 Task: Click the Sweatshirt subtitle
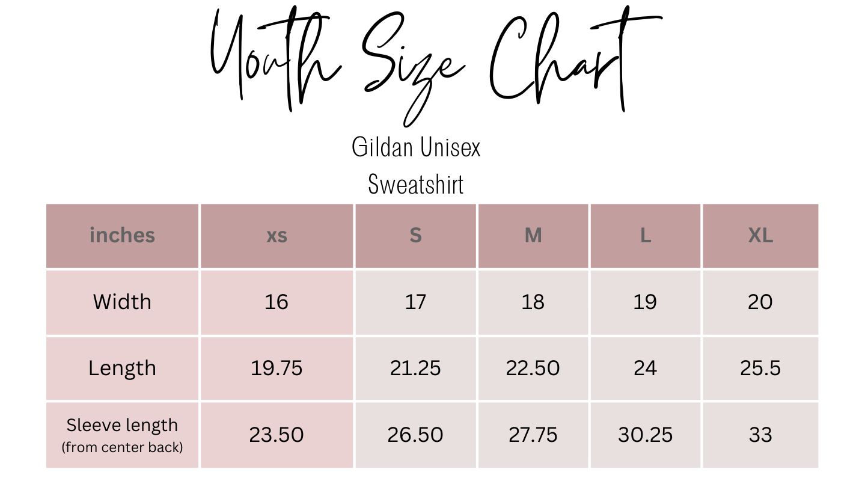click(x=416, y=184)
